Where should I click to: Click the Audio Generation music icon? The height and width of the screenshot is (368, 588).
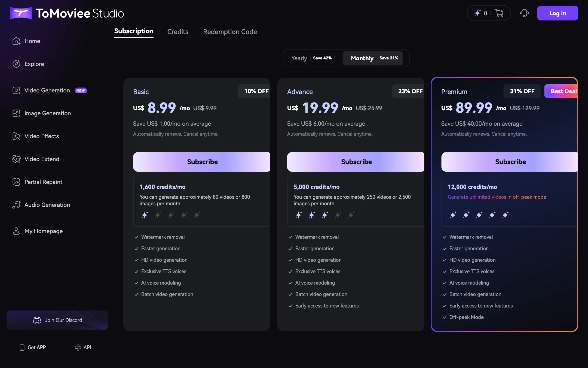pyautogui.click(x=16, y=205)
